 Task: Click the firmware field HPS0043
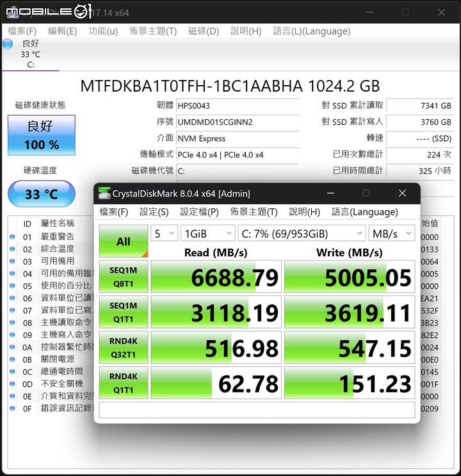[x=238, y=106]
